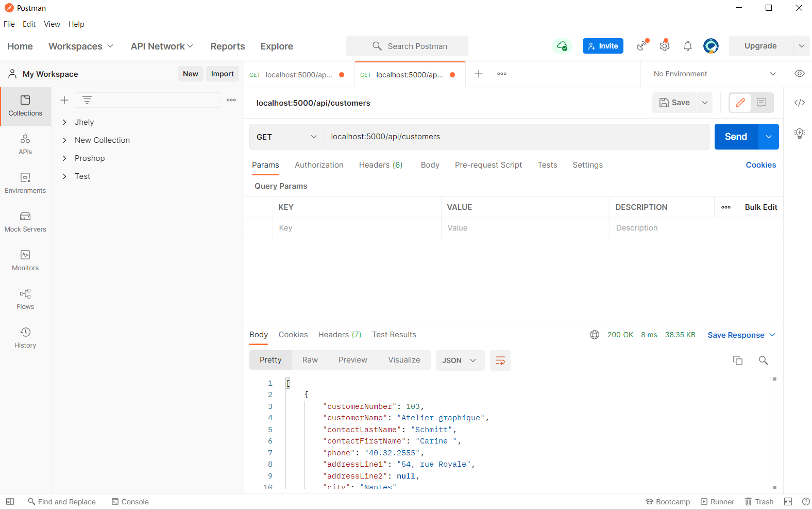Click Bulk Edit
This screenshot has width=812, height=510.
(x=761, y=207)
